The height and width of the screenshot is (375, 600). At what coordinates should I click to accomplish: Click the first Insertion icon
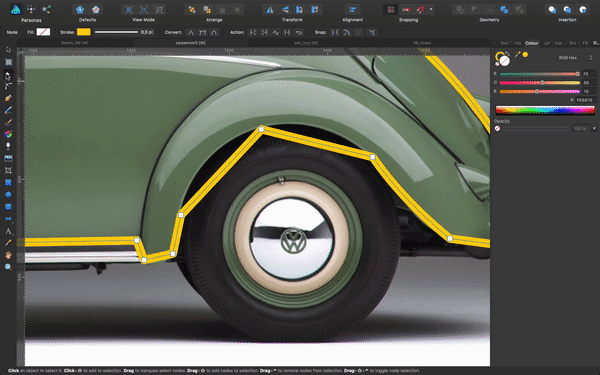click(552, 10)
